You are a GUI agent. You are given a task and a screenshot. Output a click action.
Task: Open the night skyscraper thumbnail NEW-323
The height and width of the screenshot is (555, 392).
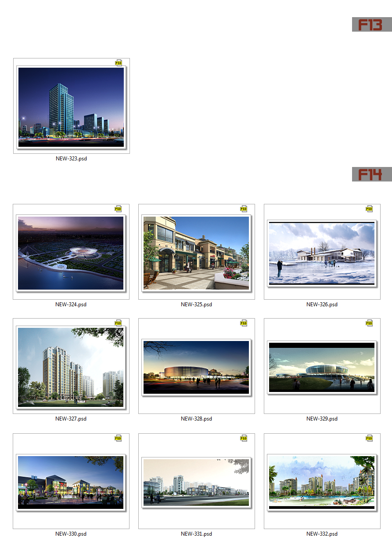click(71, 107)
